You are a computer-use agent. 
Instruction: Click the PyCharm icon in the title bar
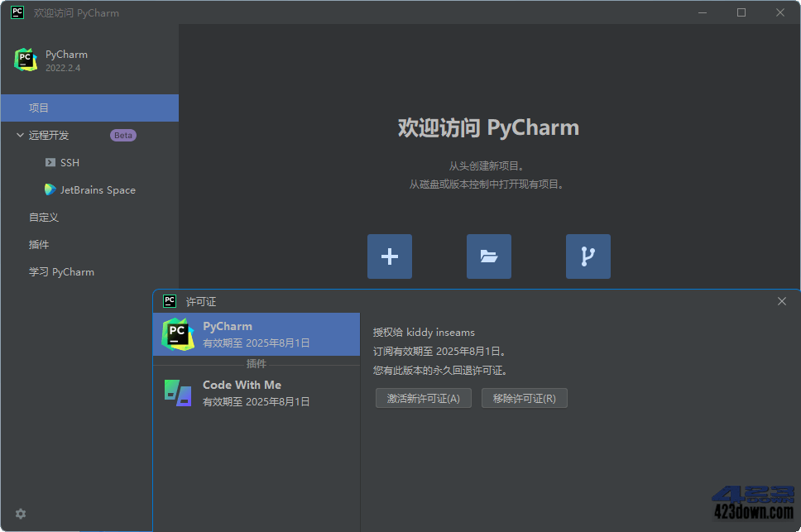point(17,12)
